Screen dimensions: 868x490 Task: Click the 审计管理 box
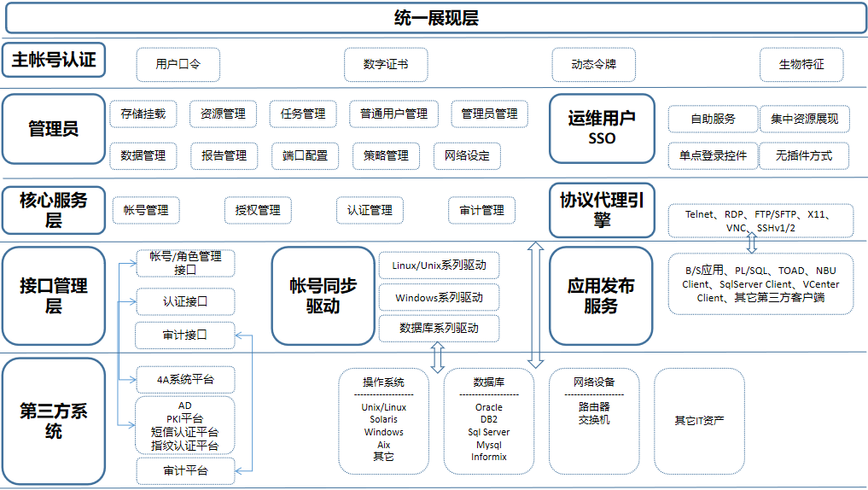point(481,210)
